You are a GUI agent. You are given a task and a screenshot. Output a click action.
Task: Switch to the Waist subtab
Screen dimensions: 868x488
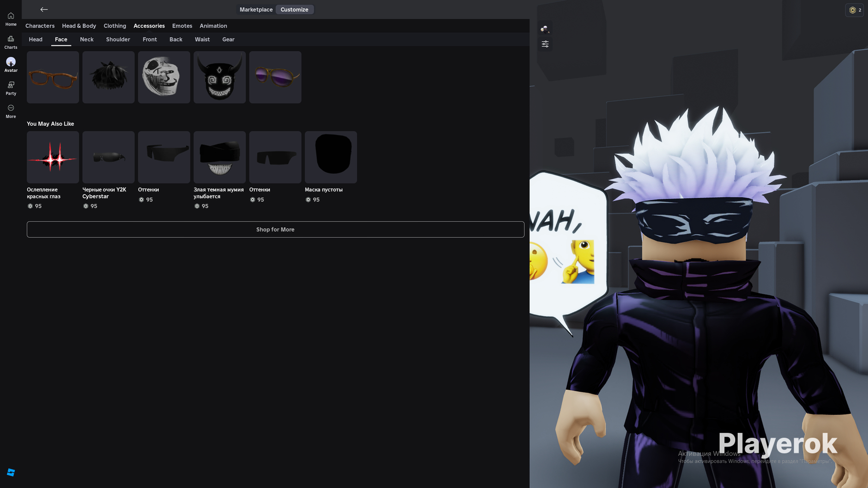(202, 40)
